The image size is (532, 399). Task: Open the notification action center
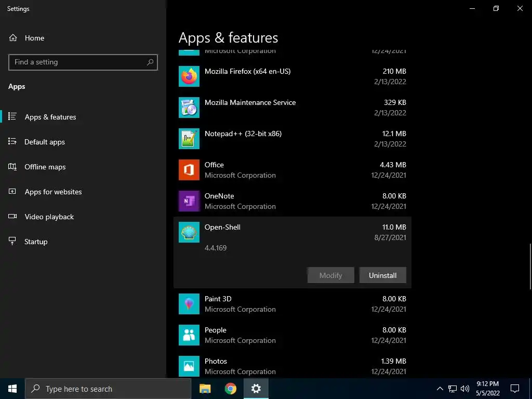[x=515, y=389]
